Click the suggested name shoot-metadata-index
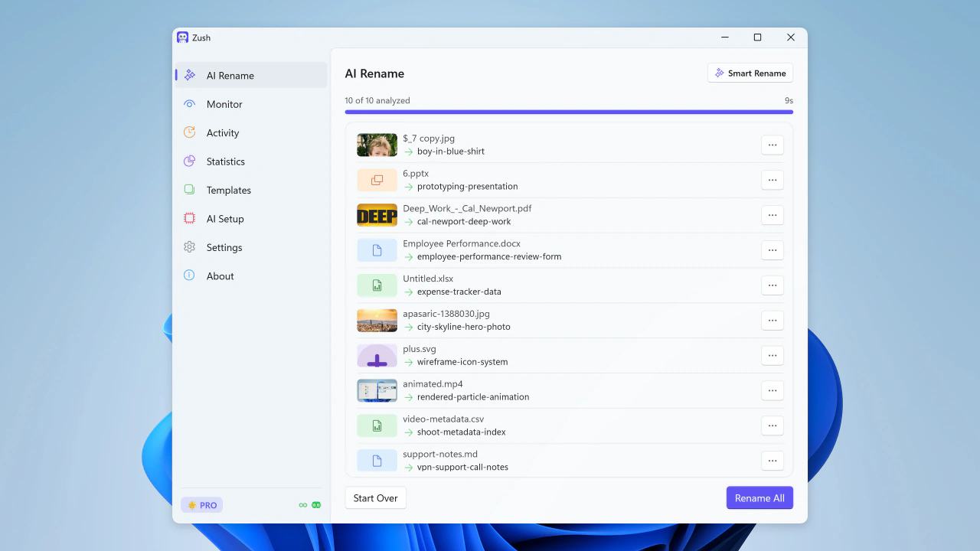This screenshot has width=980, height=551. point(462,432)
